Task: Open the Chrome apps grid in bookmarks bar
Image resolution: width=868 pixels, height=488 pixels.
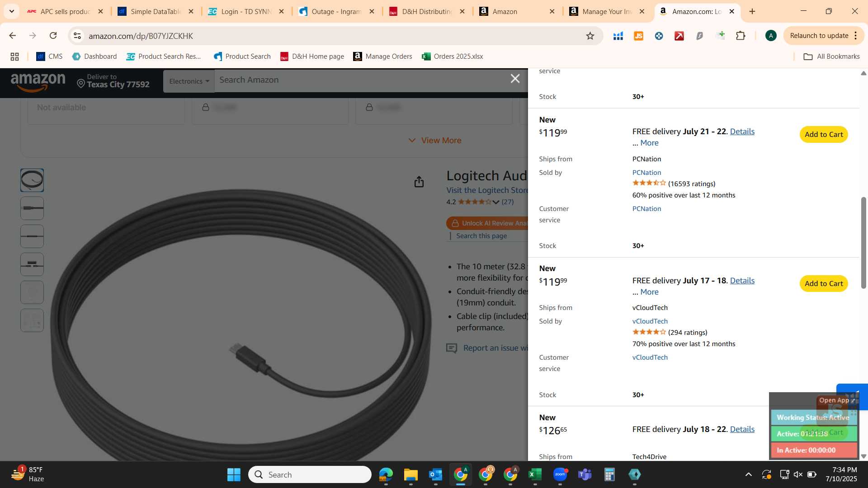Action: pos(14,56)
